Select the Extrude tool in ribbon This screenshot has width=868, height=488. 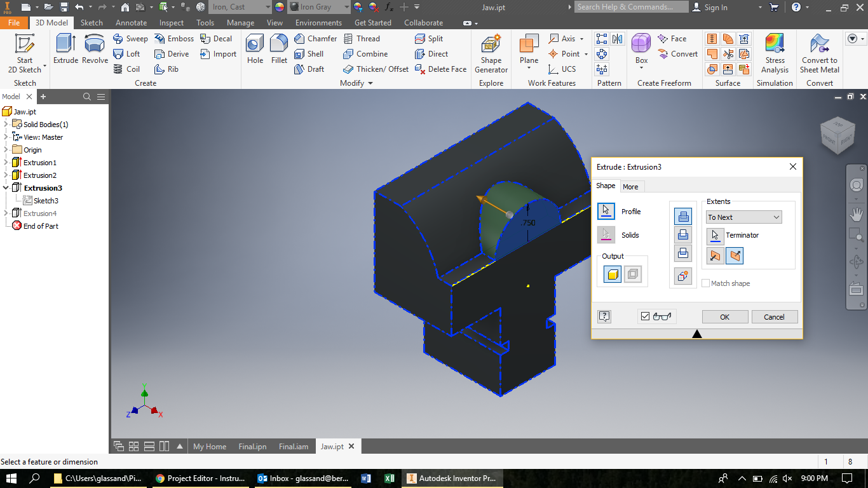tap(65, 50)
